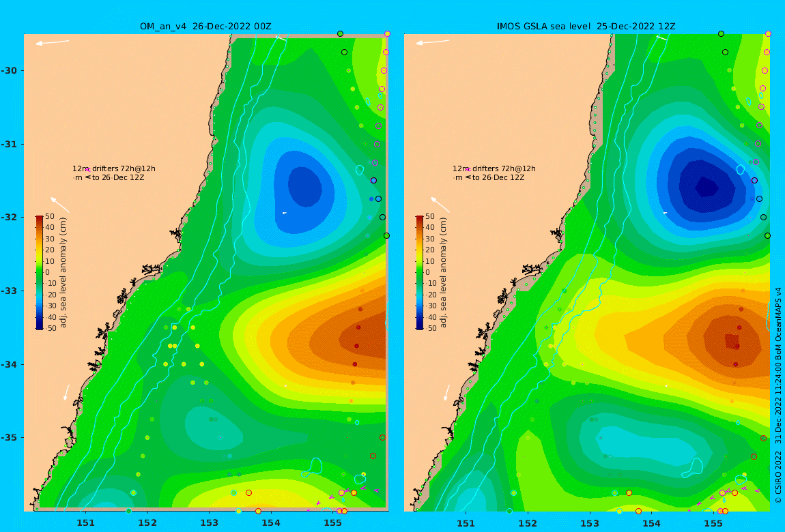785x532 pixels.
Task: Click longitude 151 under the right map
Action: 466,523
